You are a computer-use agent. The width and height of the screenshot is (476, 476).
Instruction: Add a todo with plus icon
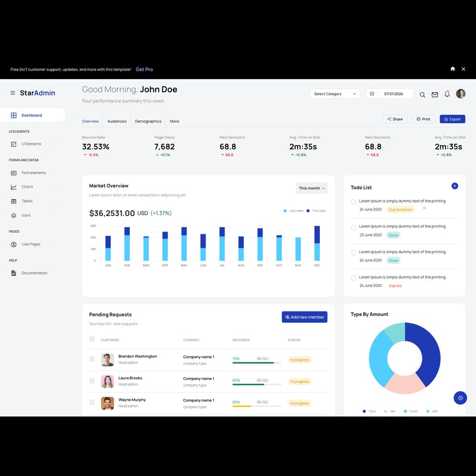[x=455, y=186]
